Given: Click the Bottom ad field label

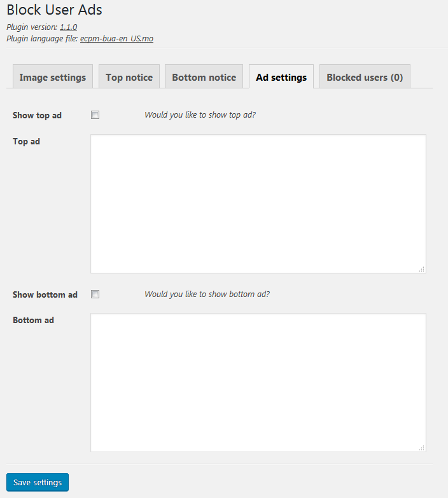Looking at the screenshot, I should tap(33, 320).
